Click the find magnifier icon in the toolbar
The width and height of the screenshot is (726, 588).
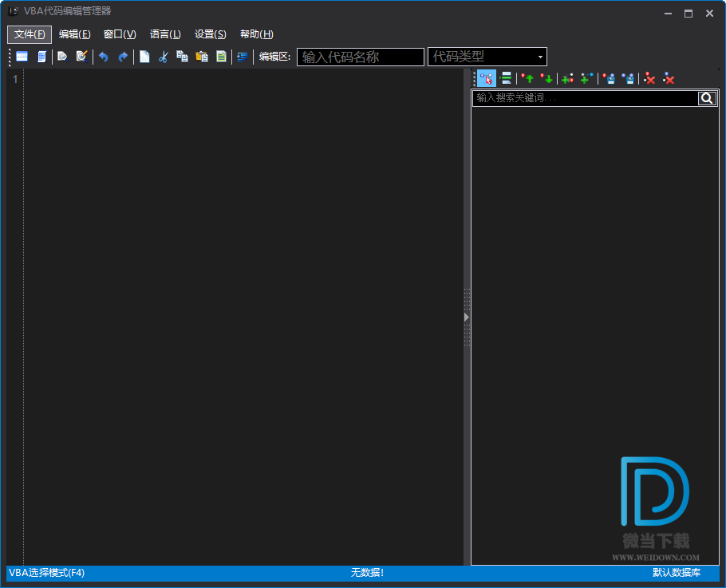62,57
